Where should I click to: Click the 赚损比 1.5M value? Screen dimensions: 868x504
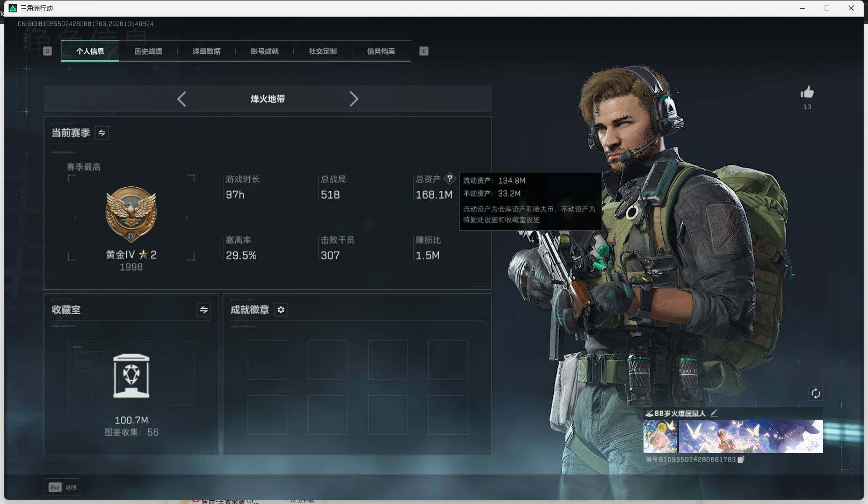(x=428, y=255)
